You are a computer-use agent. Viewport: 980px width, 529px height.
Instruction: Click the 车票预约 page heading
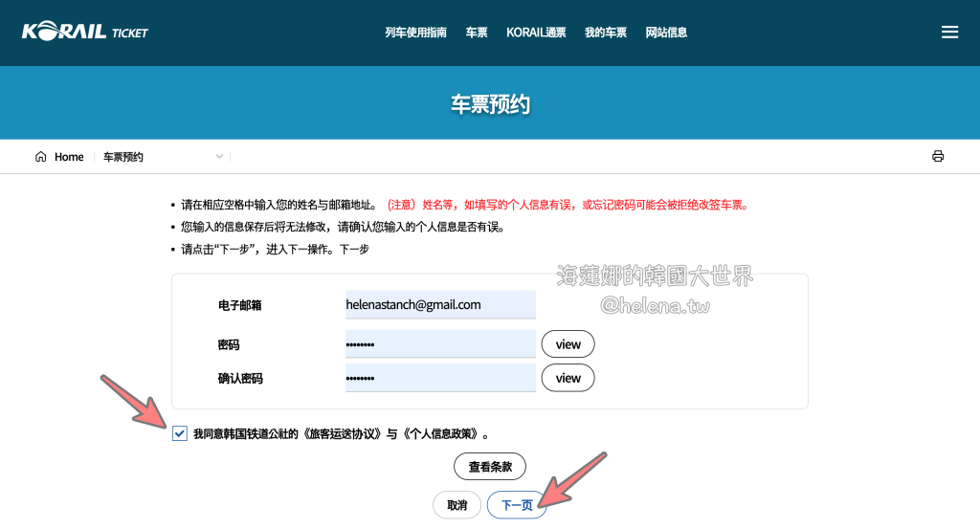tap(490, 103)
